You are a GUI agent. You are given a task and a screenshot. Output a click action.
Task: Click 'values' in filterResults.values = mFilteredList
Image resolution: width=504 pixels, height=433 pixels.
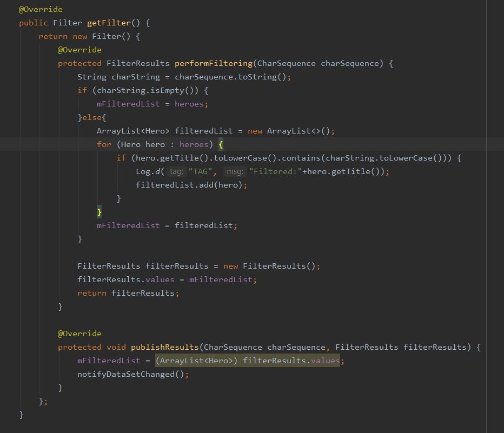(160, 280)
